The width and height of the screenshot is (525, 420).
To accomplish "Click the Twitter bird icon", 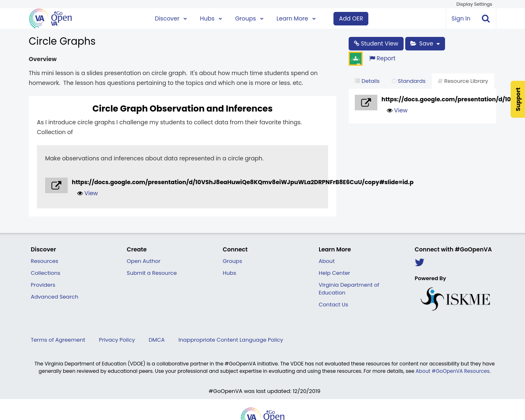I will 419,262.
